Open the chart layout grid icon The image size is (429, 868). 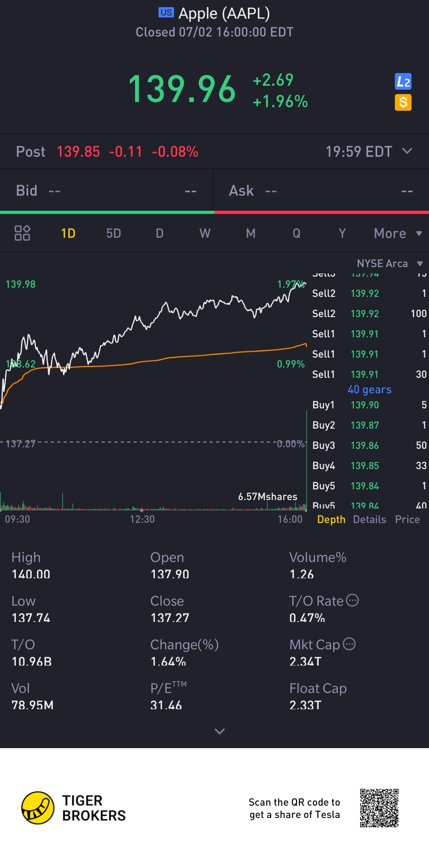22,233
